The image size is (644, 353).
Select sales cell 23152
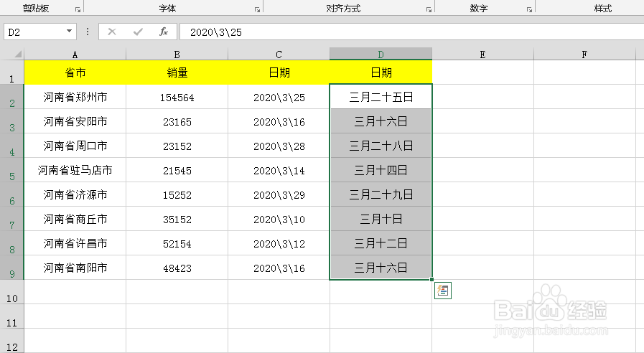pos(177,146)
